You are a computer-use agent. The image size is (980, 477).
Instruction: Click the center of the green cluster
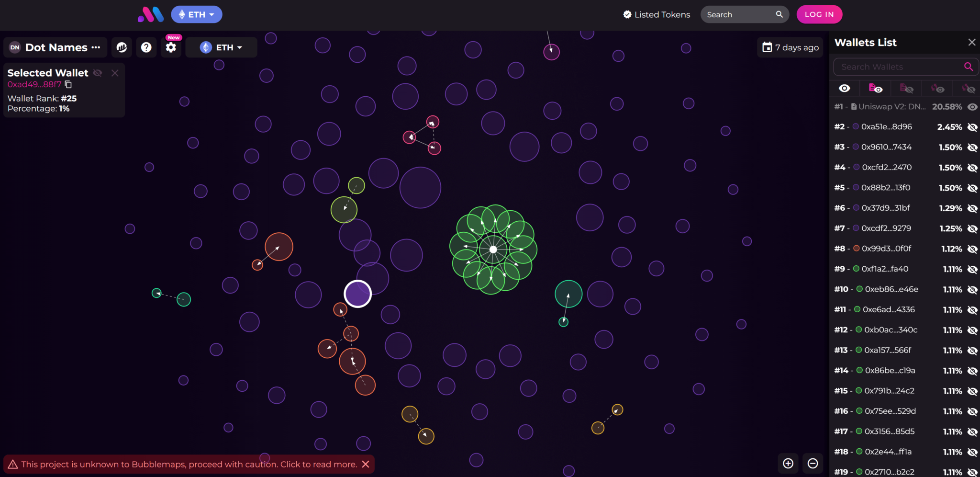click(x=493, y=249)
